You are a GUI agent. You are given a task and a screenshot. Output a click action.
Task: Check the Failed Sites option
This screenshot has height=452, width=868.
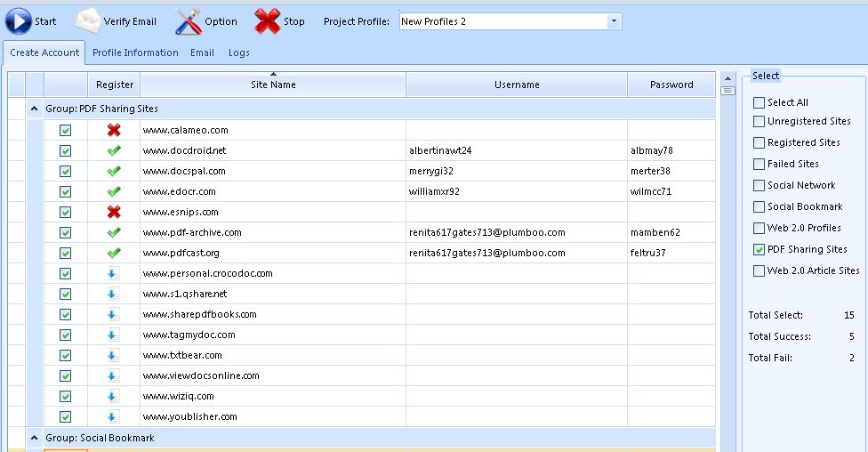[759, 164]
